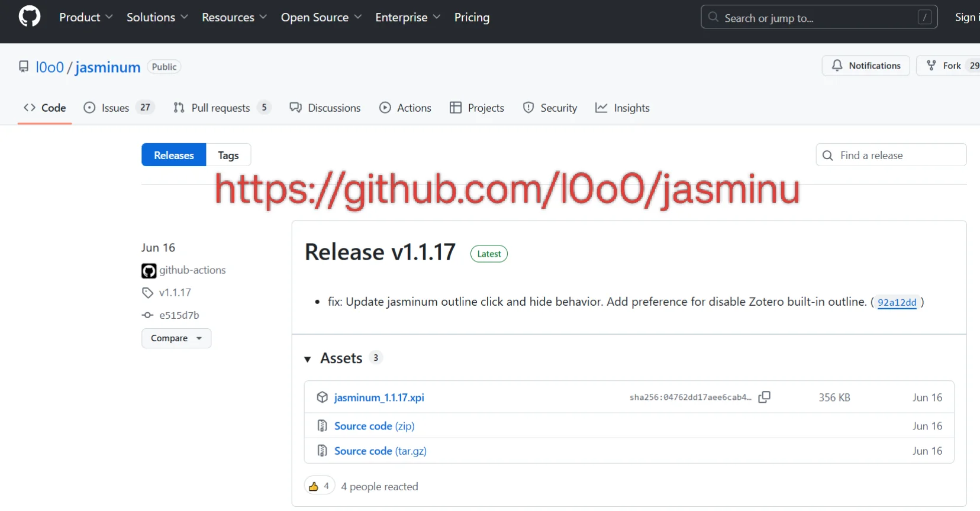Image resolution: width=980 pixels, height=511 pixels.
Task: Open the v1.1.17 tag link
Action: pyautogui.click(x=175, y=292)
